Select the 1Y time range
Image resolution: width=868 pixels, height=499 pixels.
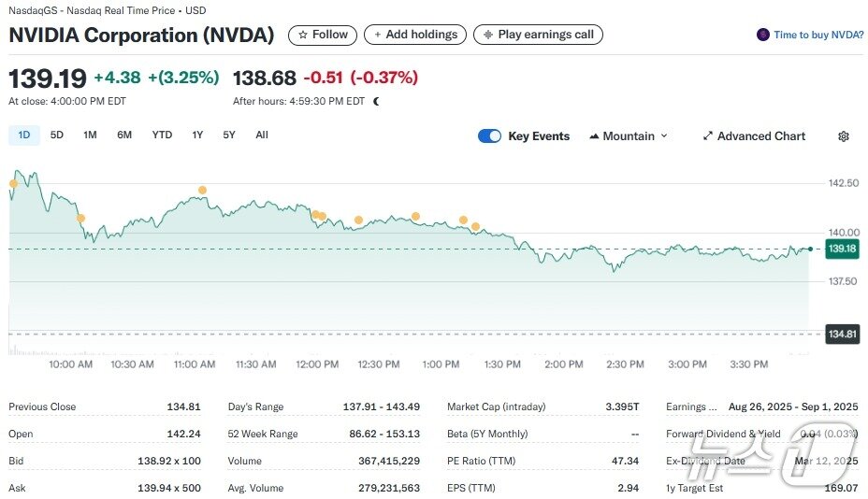pos(197,135)
